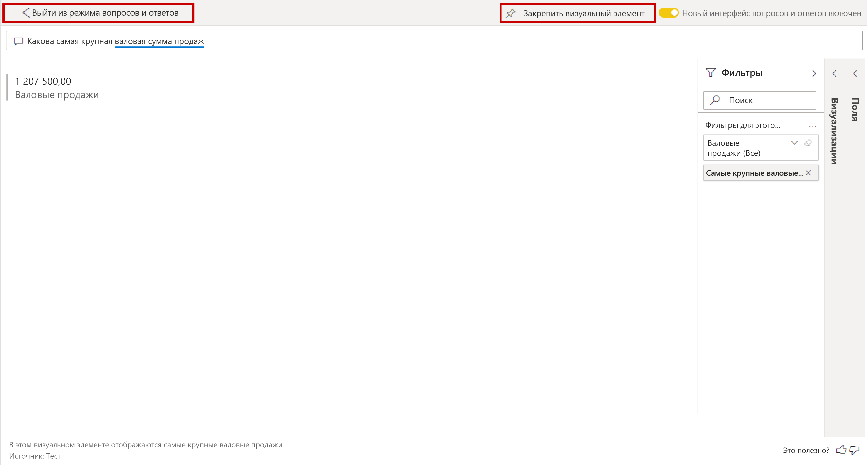The width and height of the screenshot is (868, 465).
Task: Click the funnel icon beside Фильтры
Action: [710, 72]
